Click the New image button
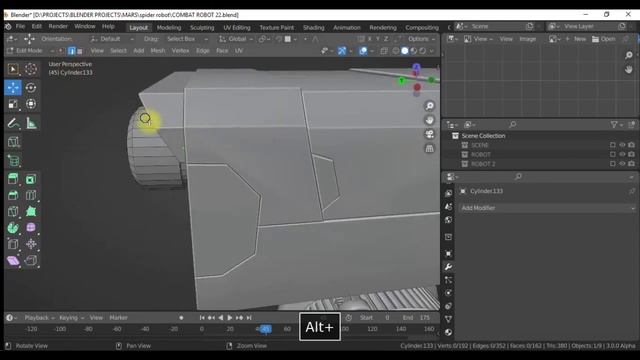The image size is (640, 360). point(576,39)
